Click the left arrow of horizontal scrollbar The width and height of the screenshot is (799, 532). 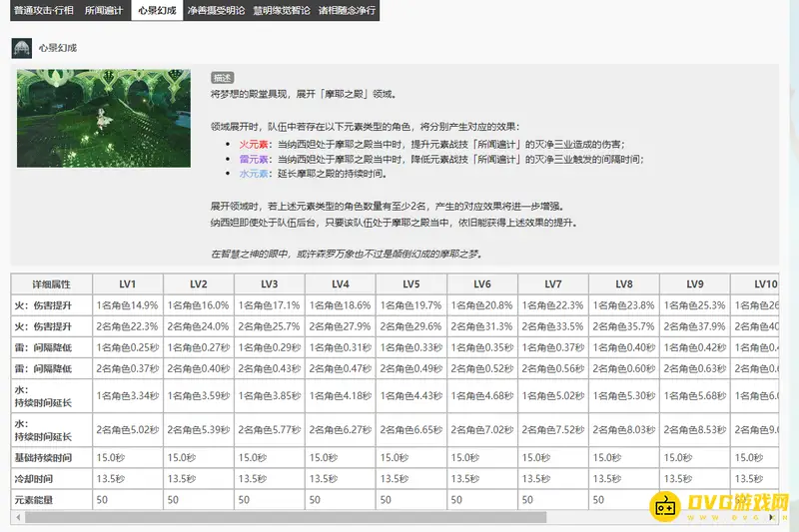pyautogui.click(x=16, y=517)
